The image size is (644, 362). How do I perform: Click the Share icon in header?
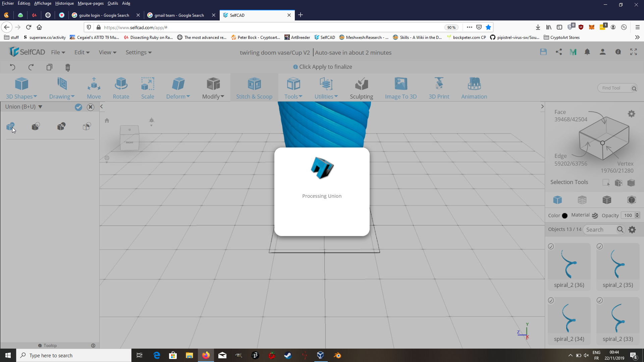tap(558, 52)
